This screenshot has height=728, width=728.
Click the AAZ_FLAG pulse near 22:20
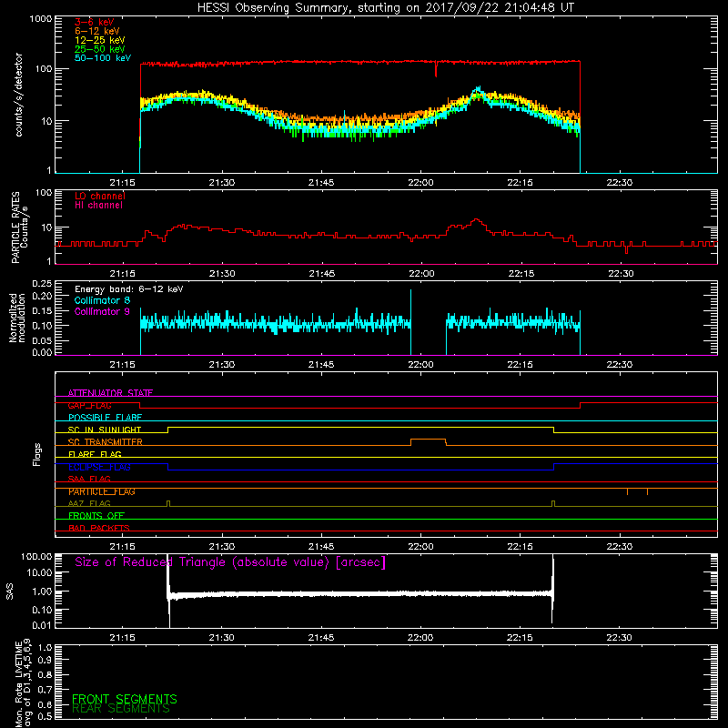point(553,503)
